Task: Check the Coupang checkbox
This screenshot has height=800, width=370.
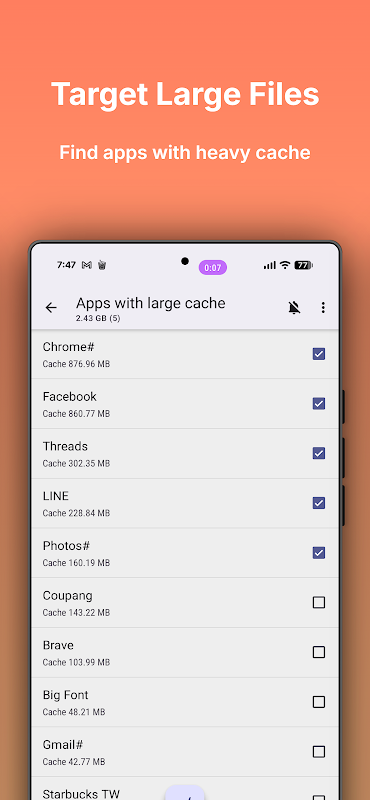Action: (319, 603)
